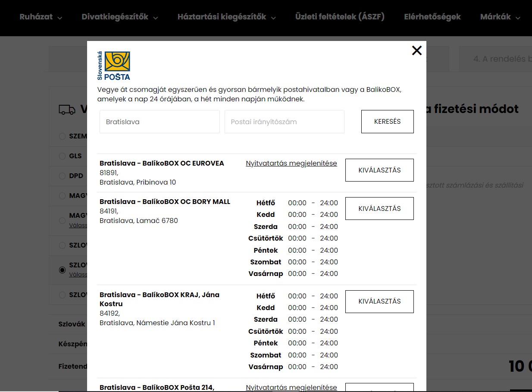Show opening hours for BalíkoBOX Pošta 214
The image size is (532, 392).
click(291, 387)
